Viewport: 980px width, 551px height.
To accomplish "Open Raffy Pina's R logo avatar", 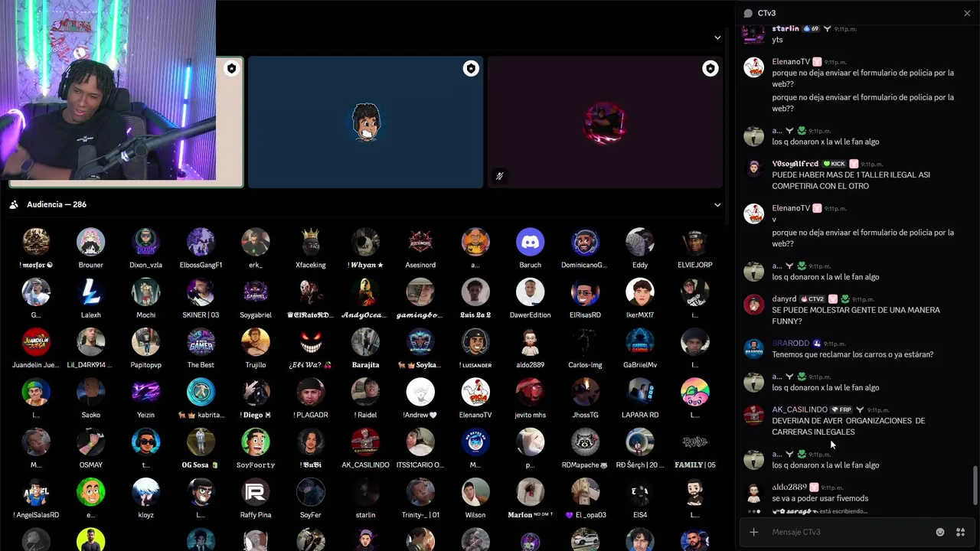I will [256, 492].
